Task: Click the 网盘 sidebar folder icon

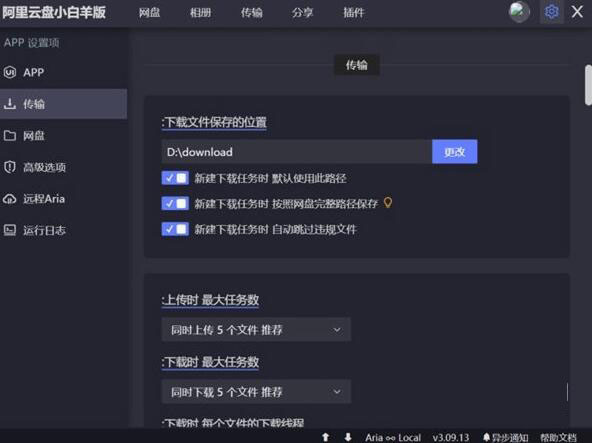Action: [x=10, y=135]
